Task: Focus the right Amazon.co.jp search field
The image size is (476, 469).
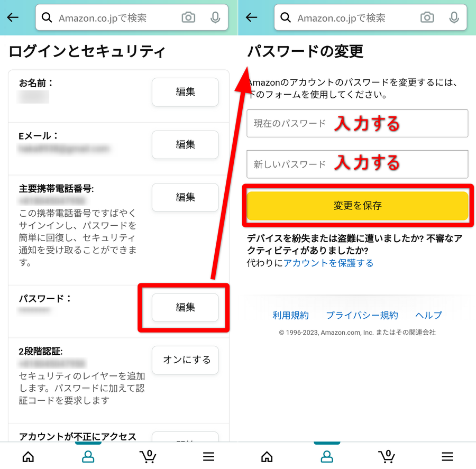Action: 370,17
